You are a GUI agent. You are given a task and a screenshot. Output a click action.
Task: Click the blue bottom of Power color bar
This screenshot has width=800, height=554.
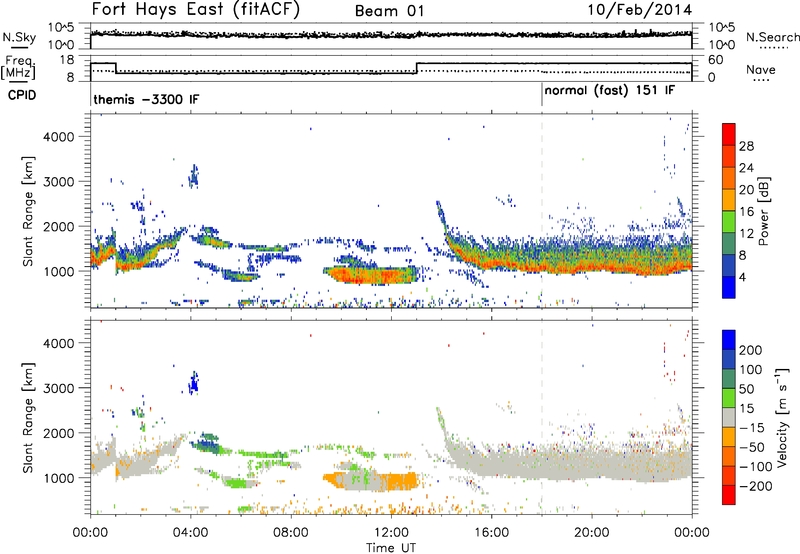(x=729, y=287)
